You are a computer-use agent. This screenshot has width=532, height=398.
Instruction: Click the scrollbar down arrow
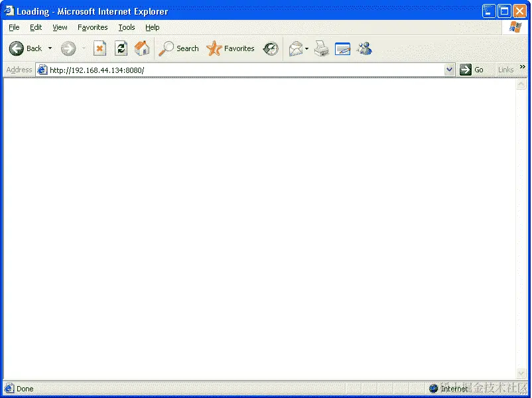pos(521,373)
